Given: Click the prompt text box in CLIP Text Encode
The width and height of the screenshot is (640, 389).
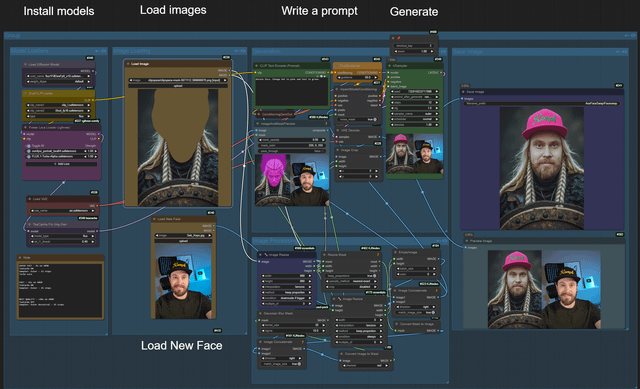Looking at the screenshot, I should (x=291, y=92).
